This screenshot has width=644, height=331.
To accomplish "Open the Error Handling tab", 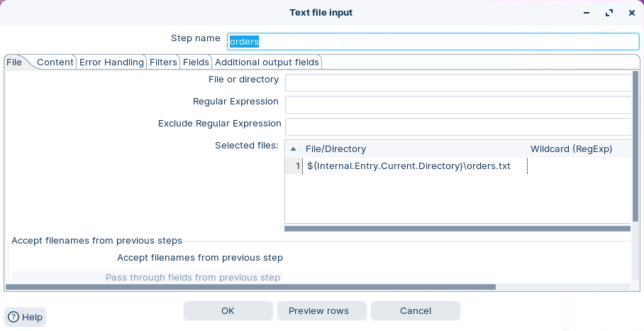I will tap(111, 63).
